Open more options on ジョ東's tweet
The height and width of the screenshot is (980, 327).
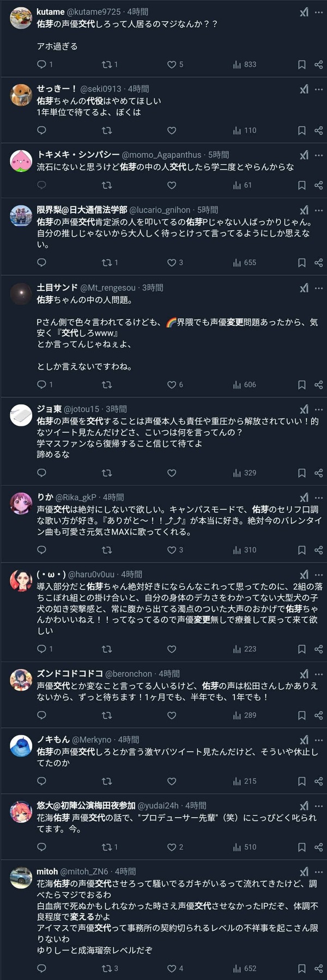pos(319,409)
